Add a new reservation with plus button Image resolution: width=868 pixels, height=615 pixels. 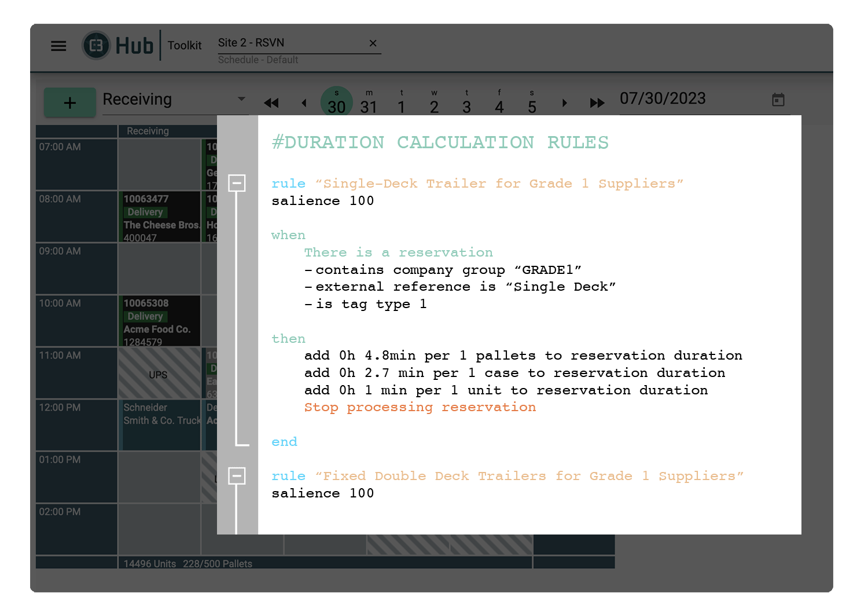click(x=70, y=103)
